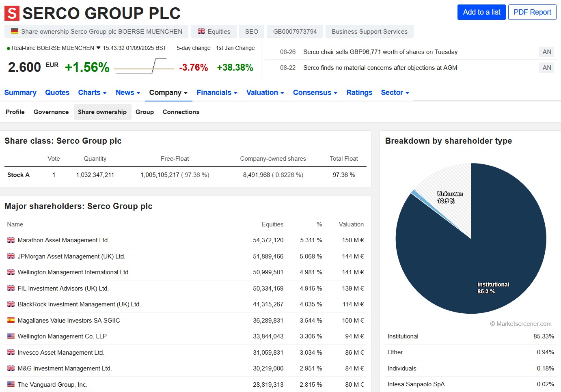This screenshot has width=561, height=392.
Task: Open the Quotes tab
Action: coord(57,93)
